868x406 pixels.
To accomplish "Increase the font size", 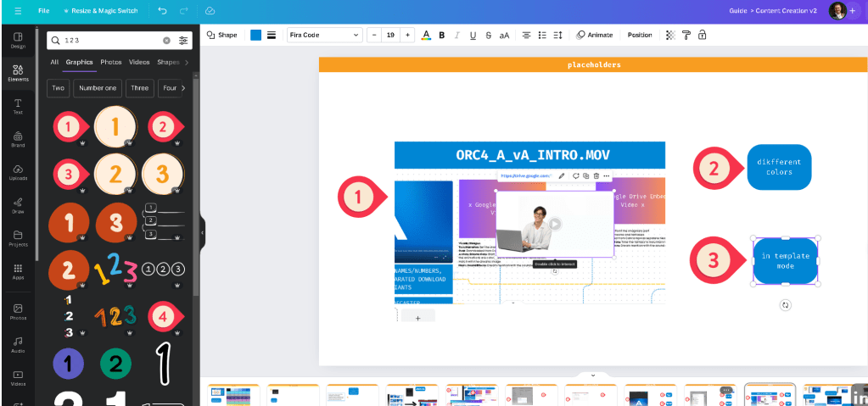I will (407, 35).
